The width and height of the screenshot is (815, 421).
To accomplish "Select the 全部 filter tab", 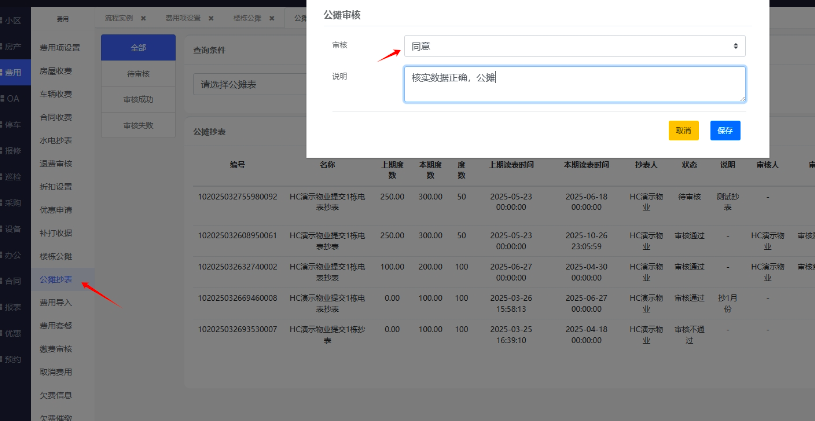I will 138,47.
